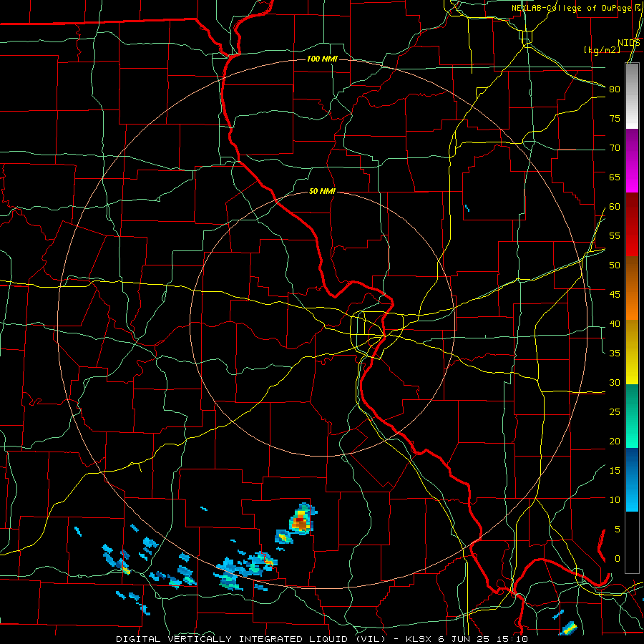Viewport: 644px width, 644px height.
Task: Click the "25" value on the color scale
Action: click(x=615, y=412)
